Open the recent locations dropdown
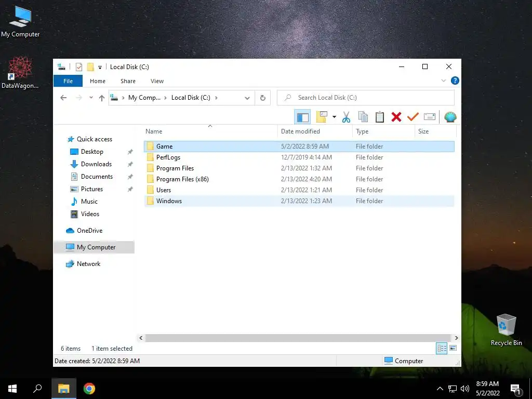The width and height of the screenshot is (532, 399). (x=91, y=98)
